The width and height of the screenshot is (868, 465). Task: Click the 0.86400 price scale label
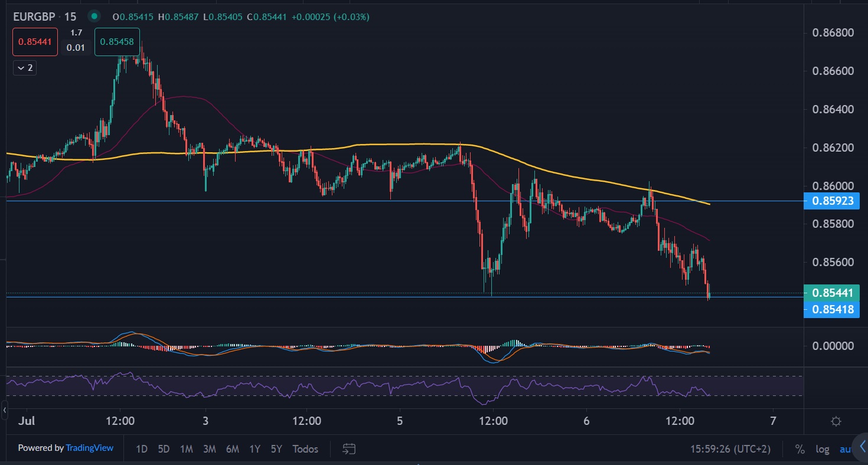[833, 109]
